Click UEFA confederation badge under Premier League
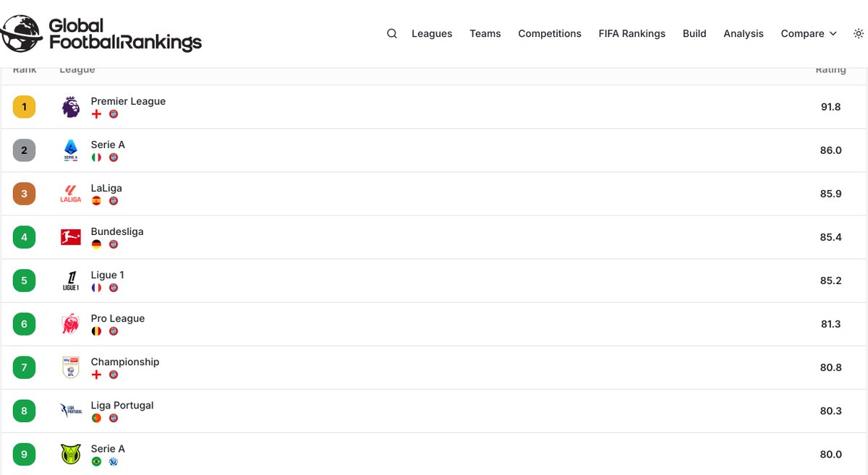The height and width of the screenshot is (475, 868). [114, 114]
